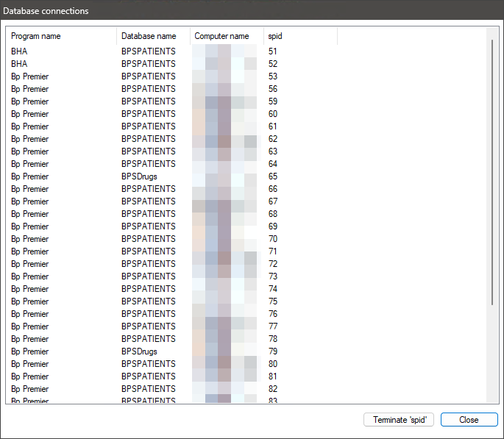Select BPSPATIENTS cell in spid 77 row
This screenshot has width=504, height=439.
[149, 326]
